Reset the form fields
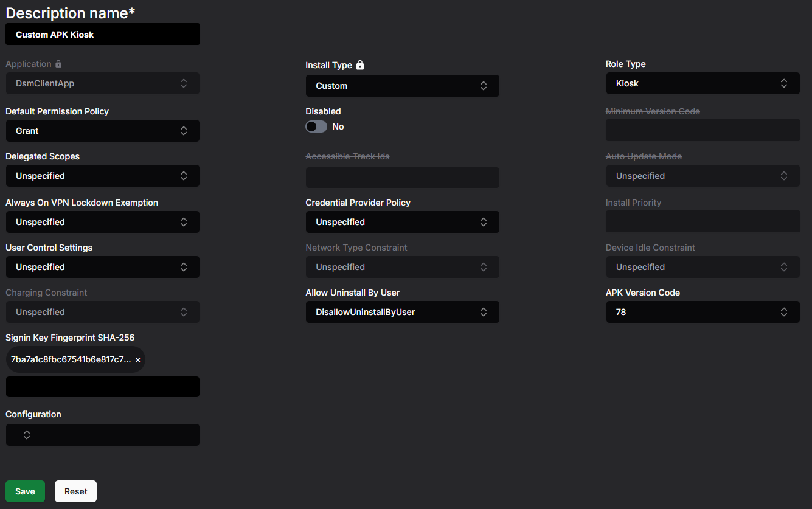 75,491
